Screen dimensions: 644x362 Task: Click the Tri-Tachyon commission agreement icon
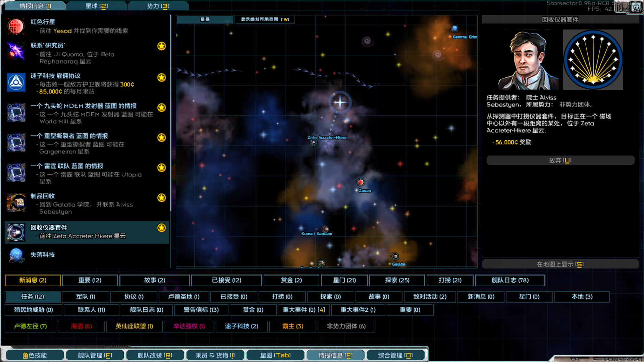(16, 82)
